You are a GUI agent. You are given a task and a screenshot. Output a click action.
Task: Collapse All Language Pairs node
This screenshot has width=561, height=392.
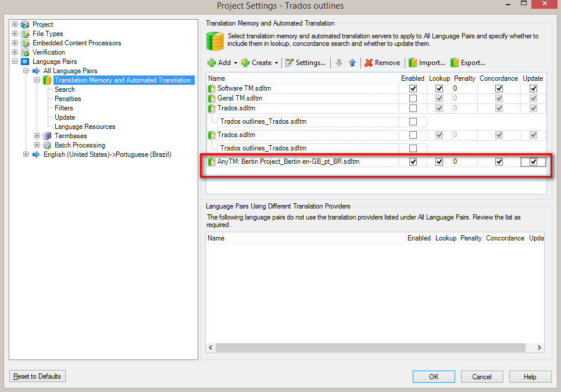point(26,71)
